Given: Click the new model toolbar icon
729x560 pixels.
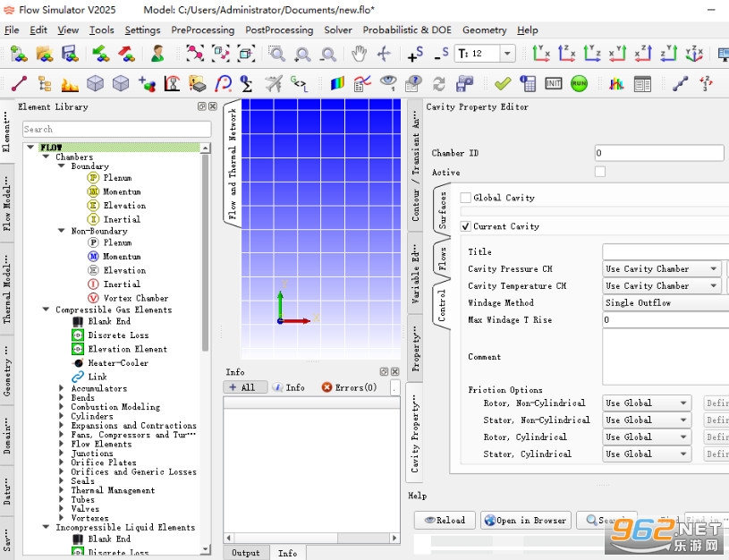Looking at the screenshot, I should pyautogui.click(x=19, y=54).
